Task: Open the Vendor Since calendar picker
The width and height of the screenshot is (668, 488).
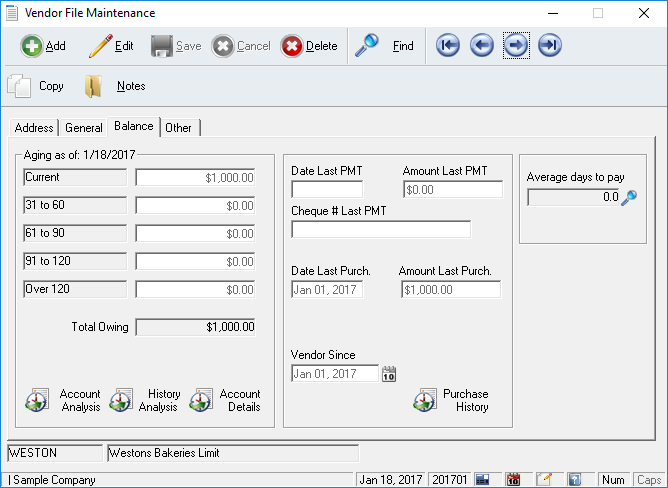Action: pos(390,374)
